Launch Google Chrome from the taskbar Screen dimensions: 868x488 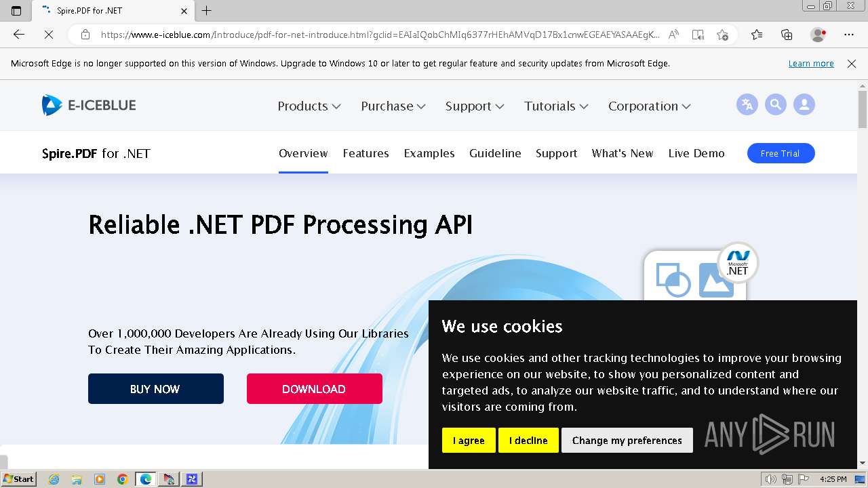[123, 479]
